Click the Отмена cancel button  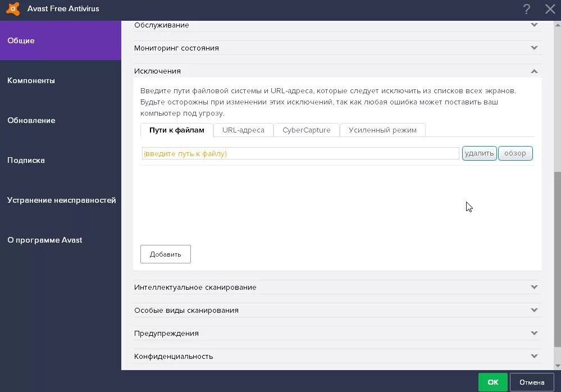pyautogui.click(x=532, y=382)
